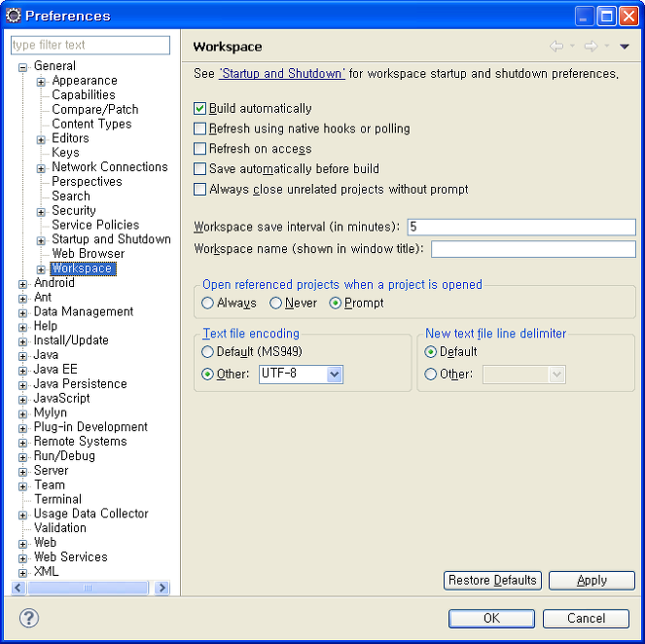This screenshot has width=645, height=644.
Task: Select Content Types in the tree
Action: [91, 124]
